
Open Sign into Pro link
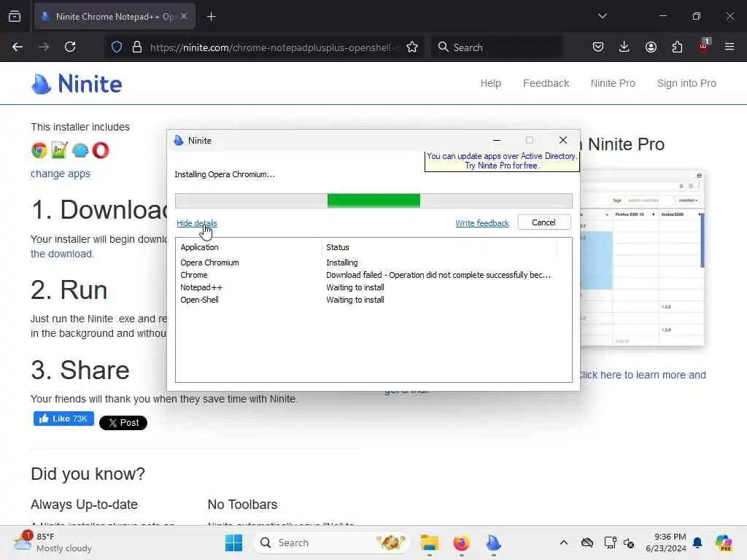[686, 83]
